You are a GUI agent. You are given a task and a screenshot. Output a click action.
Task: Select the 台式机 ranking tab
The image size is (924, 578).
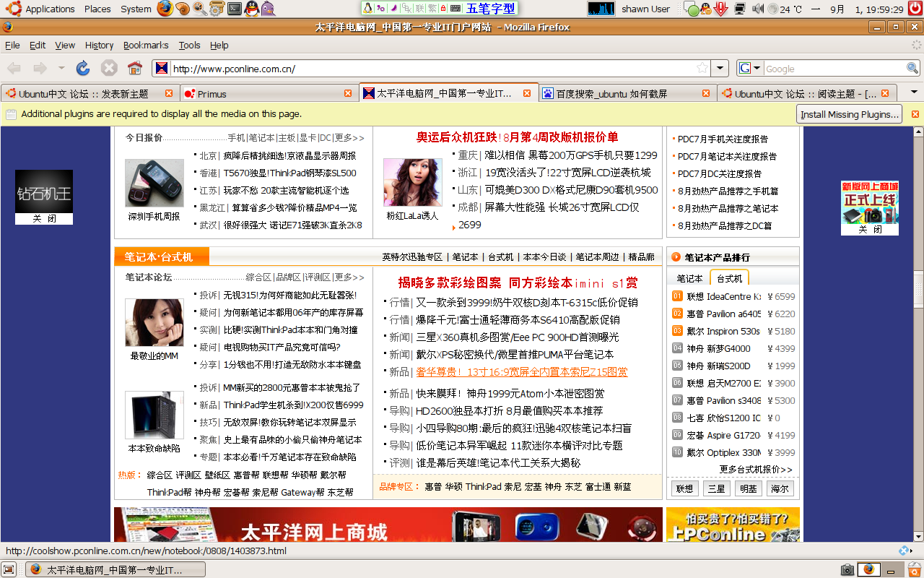coord(730,278)
